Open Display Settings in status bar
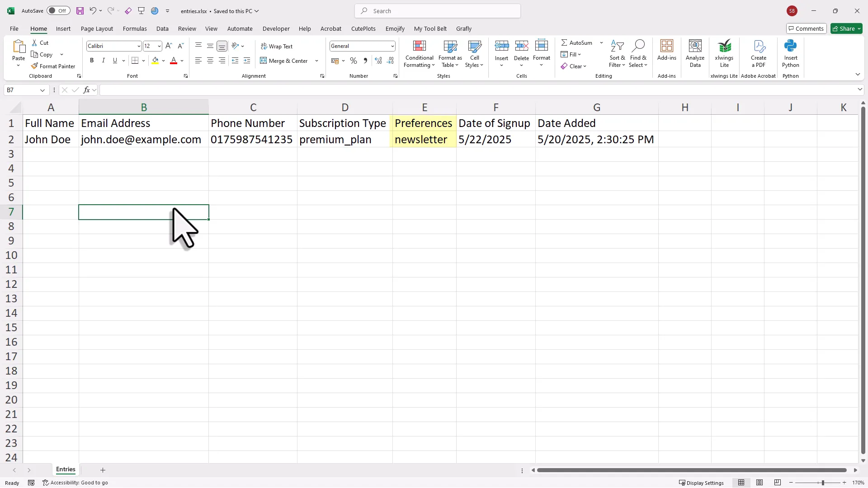Viewport: 868px width, 488px height. point(701,483)
